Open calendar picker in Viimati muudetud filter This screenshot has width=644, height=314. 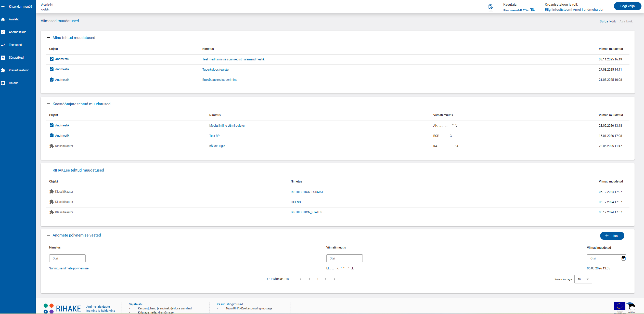[x=623, y=258]
